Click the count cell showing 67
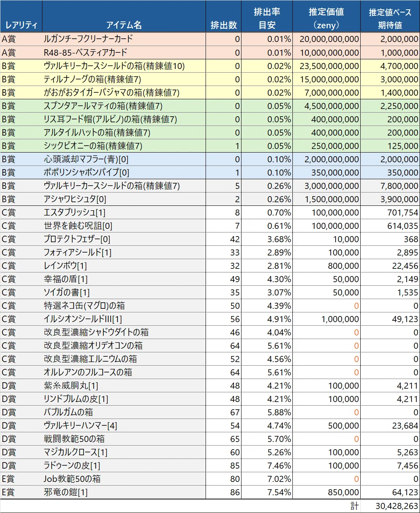This screenshot has height=513, width=420. [x=223, y=412]
